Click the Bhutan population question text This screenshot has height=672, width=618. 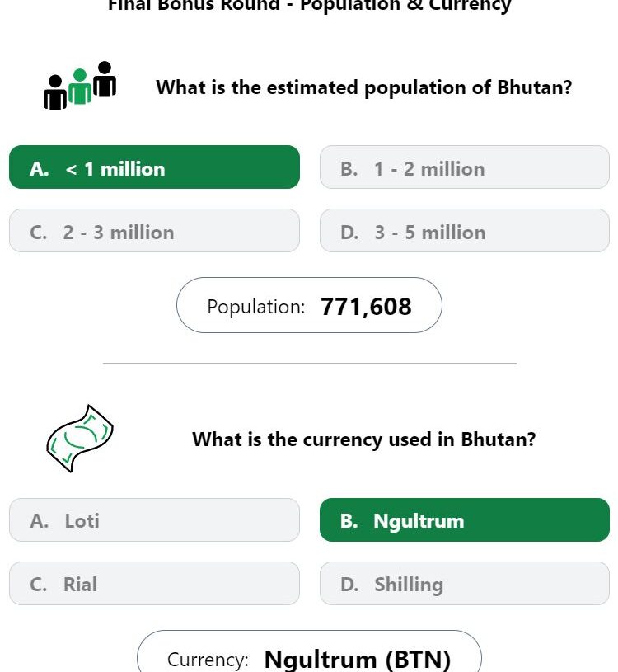click(363, 87)
